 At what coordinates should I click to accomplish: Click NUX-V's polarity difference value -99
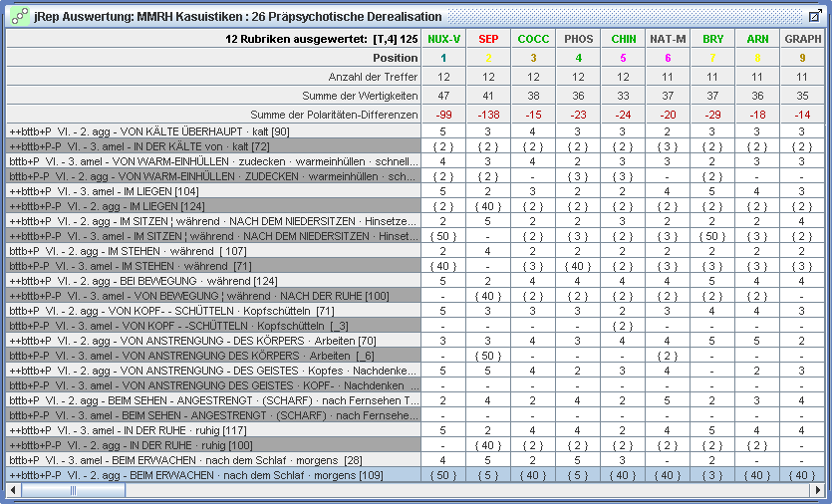[x=443, y=115]
